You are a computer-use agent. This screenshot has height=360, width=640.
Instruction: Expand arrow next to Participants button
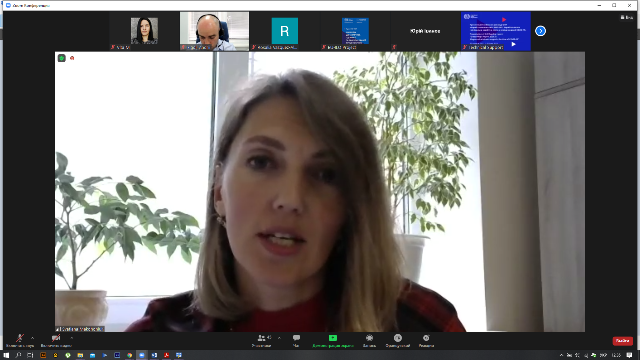point(279,338)
